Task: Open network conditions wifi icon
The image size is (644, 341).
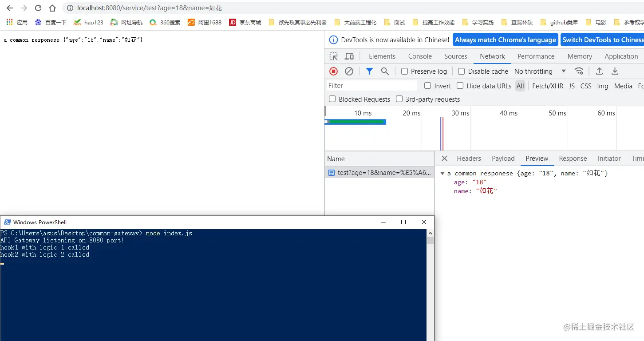Action: pyautogui.click(x=579, y=71)
